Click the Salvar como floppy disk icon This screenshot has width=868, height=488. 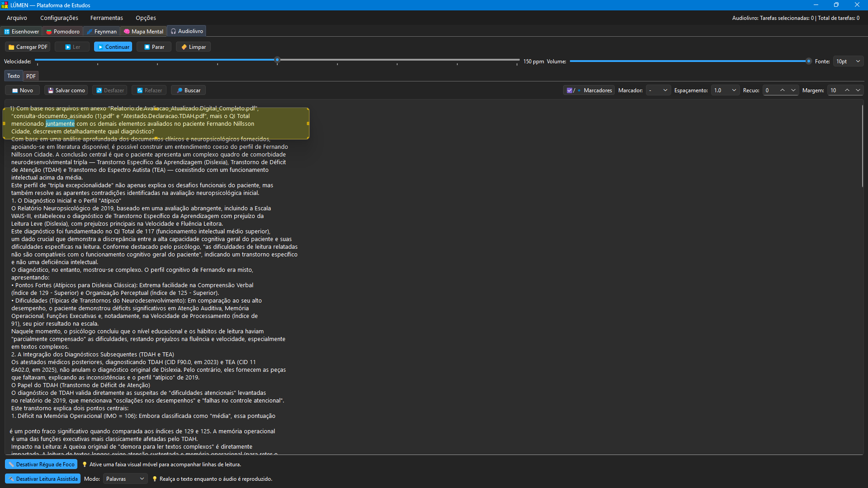tap(51, 90)
